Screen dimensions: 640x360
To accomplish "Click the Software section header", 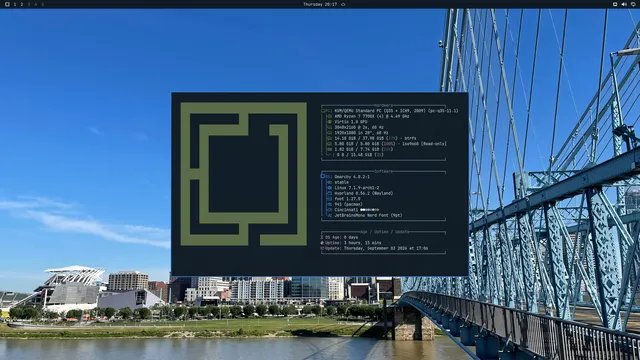I will click(x=383, y=171).
